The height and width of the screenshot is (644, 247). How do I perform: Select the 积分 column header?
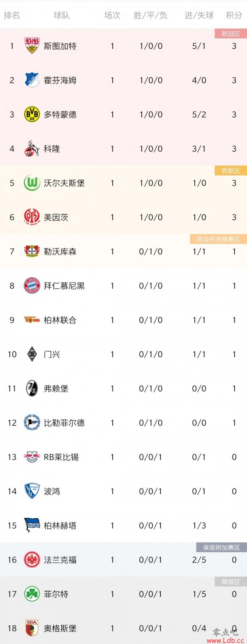click(234, 15)
